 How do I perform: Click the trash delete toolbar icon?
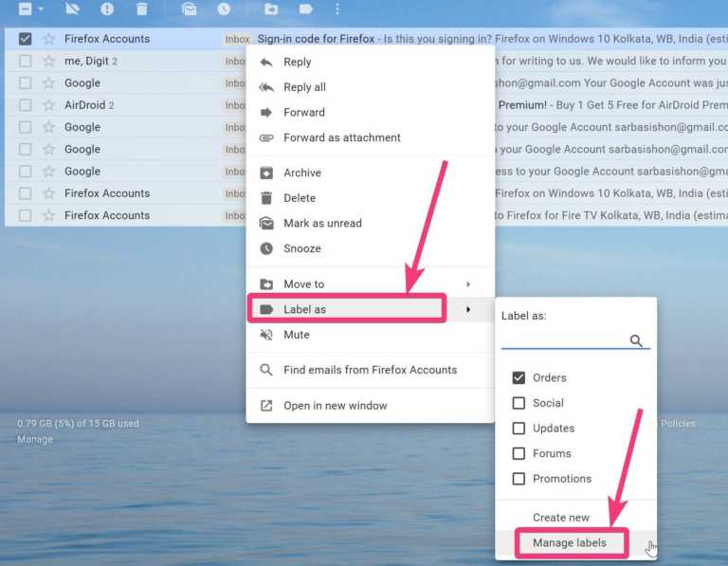(141, 9)
